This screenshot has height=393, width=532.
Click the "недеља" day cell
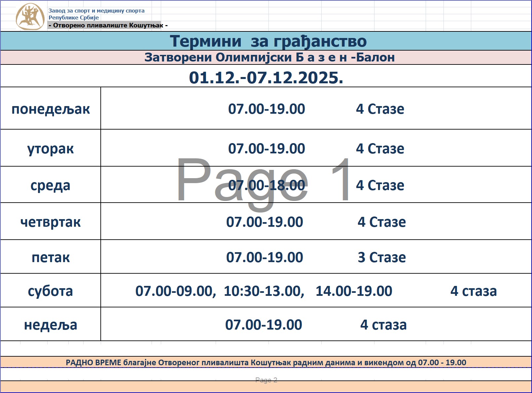tap(51, 325)
